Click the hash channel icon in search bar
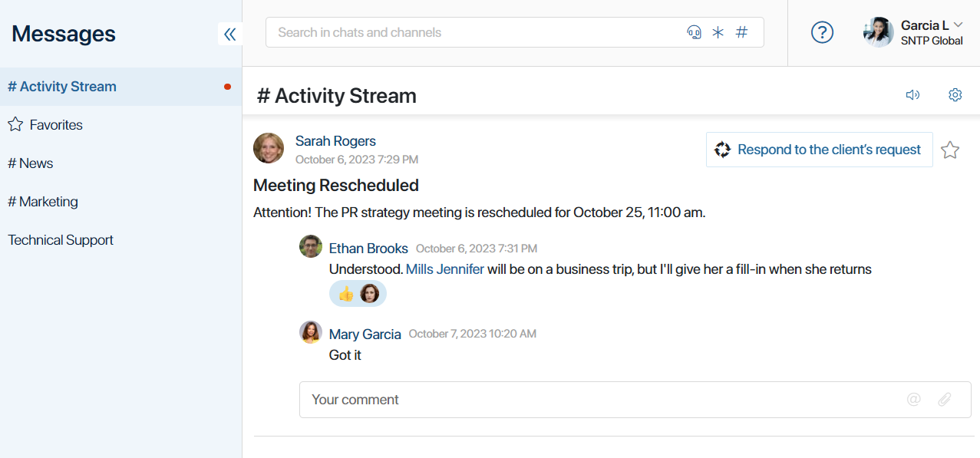This screenshot has width=980, height=458. pyautogui.click(x=741, y=32)
